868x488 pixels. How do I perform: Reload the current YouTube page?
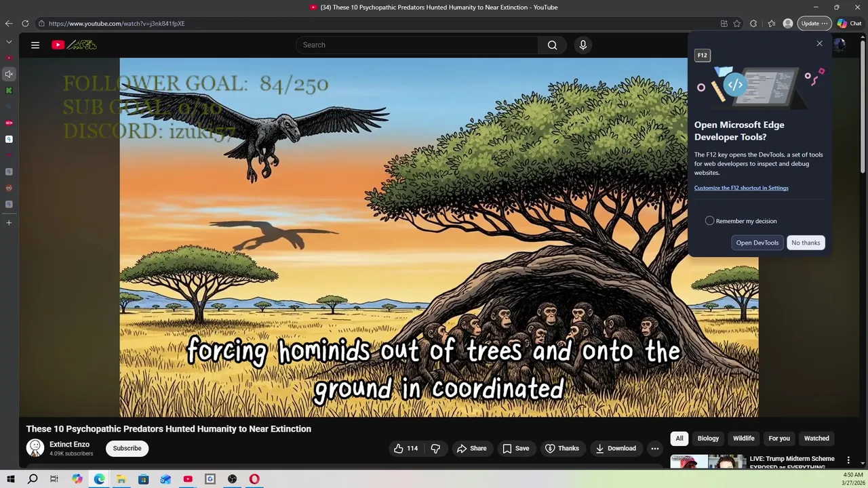coord(25,24)
